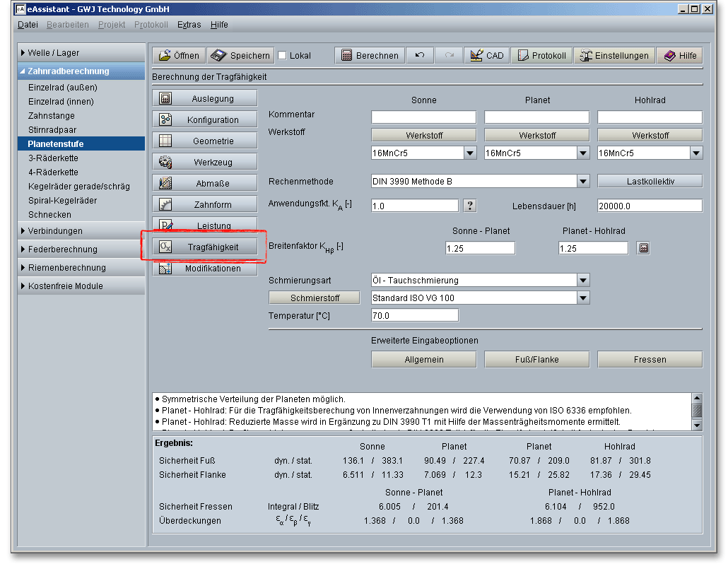Click calculator icon beside Breitenfaktor fields
The image size is (728, 564).
click(x=642, y=248)
